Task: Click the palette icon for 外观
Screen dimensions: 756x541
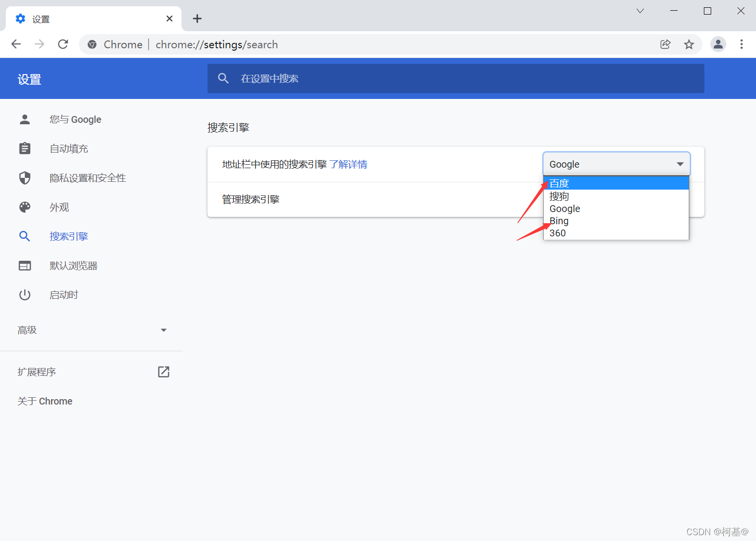Action: click(25, 207)
